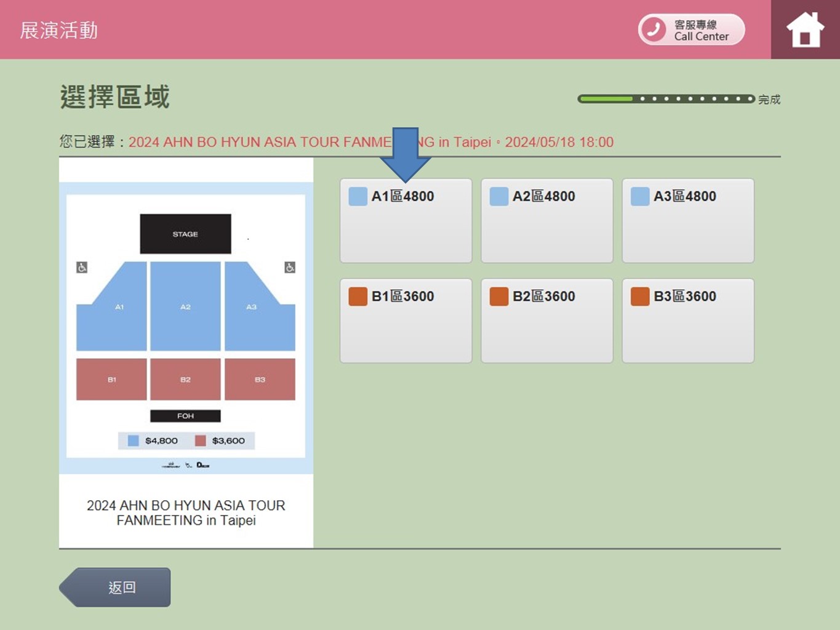Image resolution: width=840 pixels, height=630 pixels.
Task: Click the 選擇區域 page heading
Action: [x=114, y=97]
